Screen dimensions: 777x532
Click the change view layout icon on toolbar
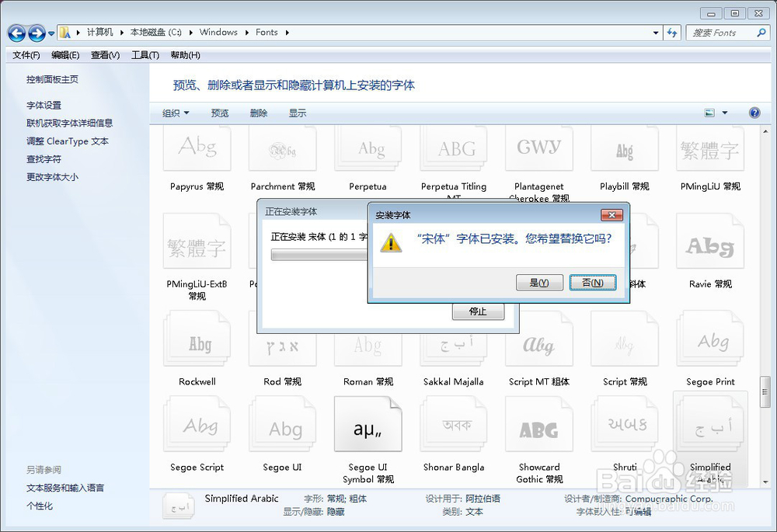tap(709, 113)
